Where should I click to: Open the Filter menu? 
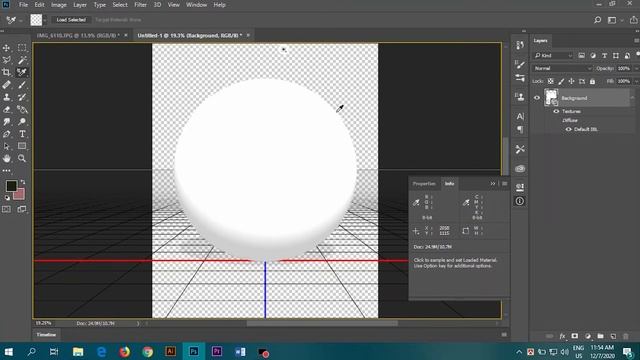(x=140, y=5)
